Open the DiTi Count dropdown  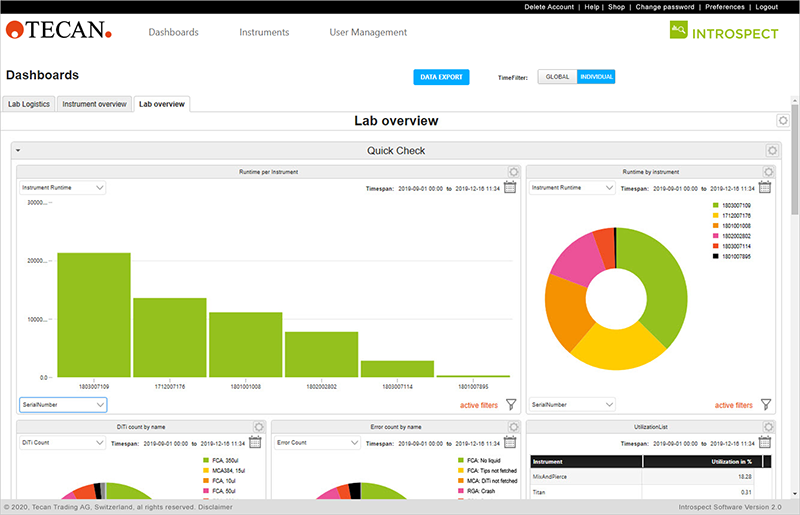tap(63, 442)
